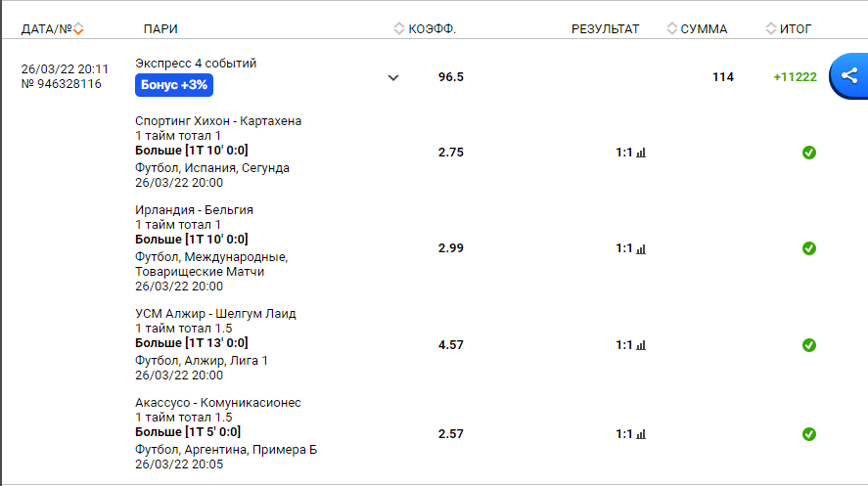This screenshot has width=868, height=486.
Task: Click green win checkmark for Ireland - Belgium bet
Action: pos(809,248)
